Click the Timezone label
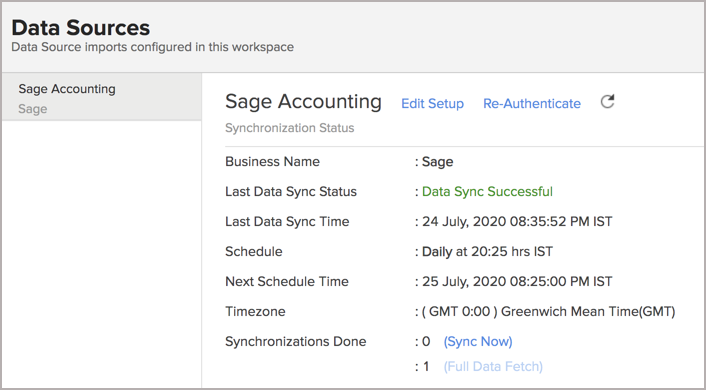 [255, 312]
